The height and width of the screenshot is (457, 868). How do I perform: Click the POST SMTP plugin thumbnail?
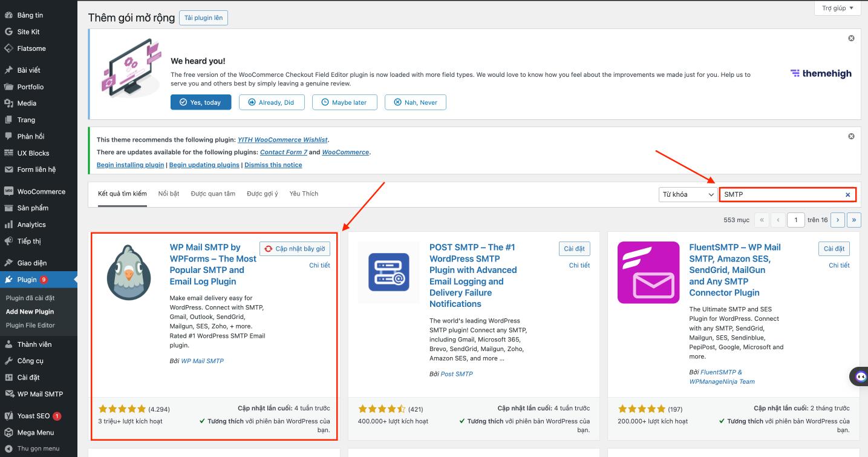point(388,272)
